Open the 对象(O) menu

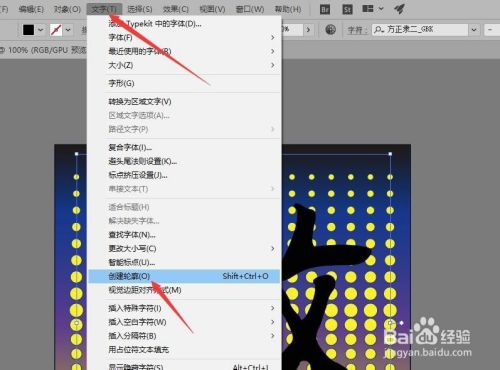[x=67, y=9]
